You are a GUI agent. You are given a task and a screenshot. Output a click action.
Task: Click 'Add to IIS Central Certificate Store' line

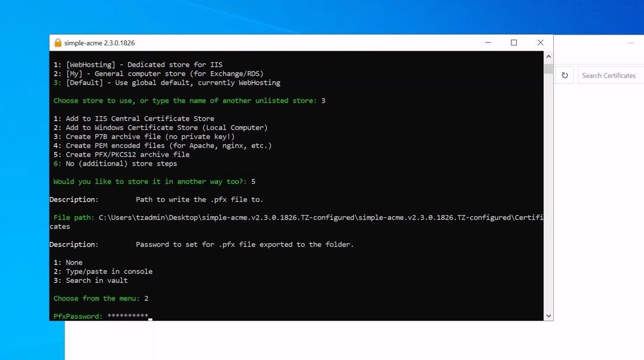click(x=134, y=118)
